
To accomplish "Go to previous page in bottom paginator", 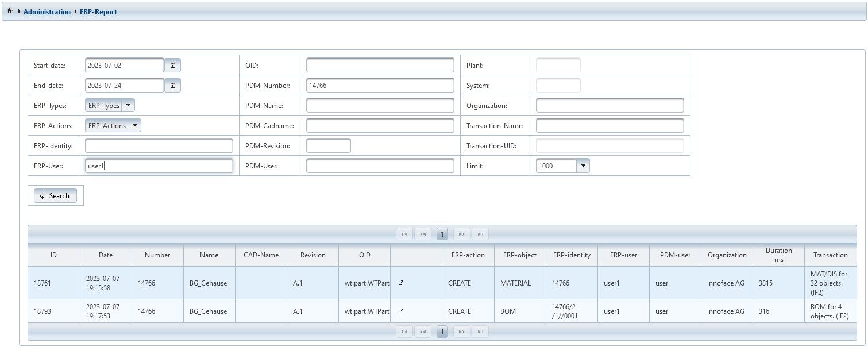I will 423,332.
